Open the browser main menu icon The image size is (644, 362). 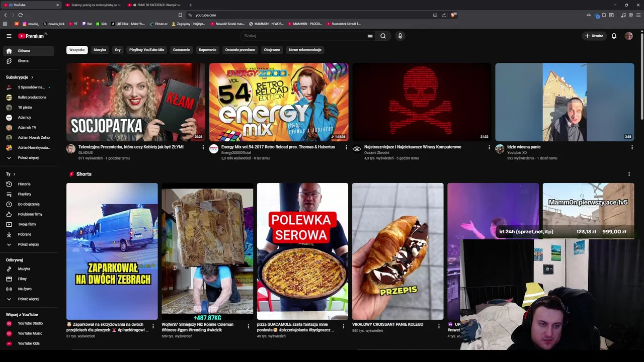pos(638,15)
